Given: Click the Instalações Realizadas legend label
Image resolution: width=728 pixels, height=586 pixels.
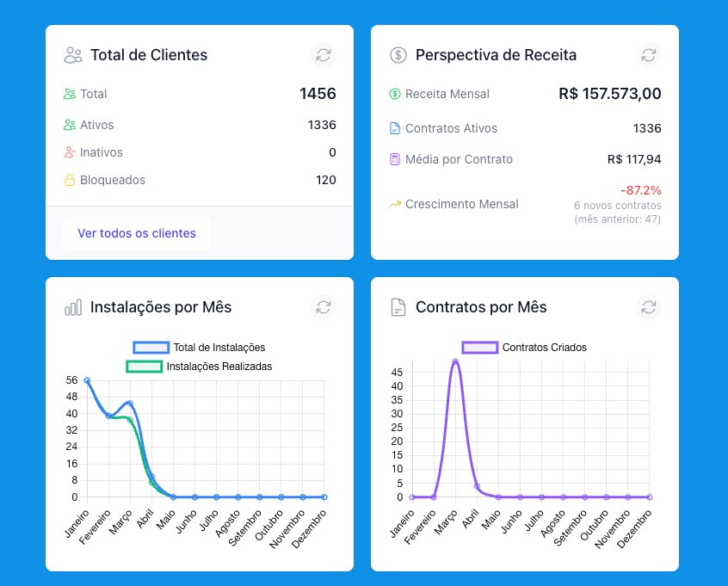Looking at the screenshot, I should 219,367.
